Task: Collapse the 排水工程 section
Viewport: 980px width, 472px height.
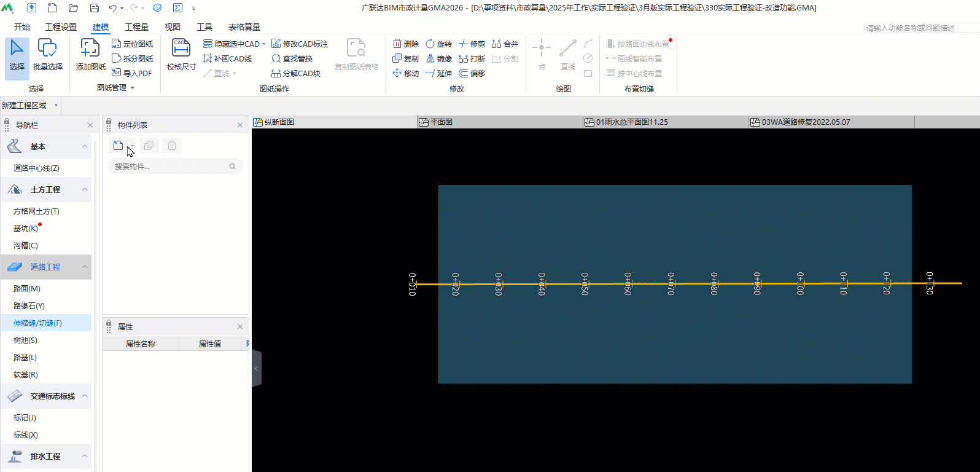Action: 85,456
